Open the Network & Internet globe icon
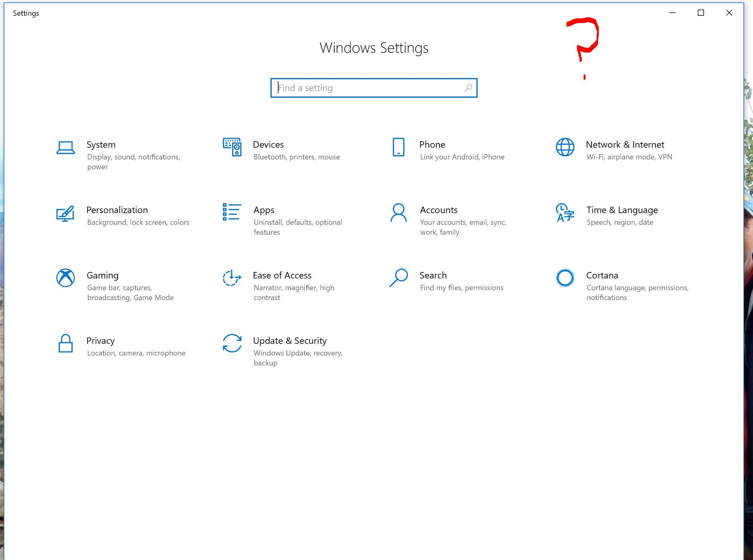 (565, 147)
